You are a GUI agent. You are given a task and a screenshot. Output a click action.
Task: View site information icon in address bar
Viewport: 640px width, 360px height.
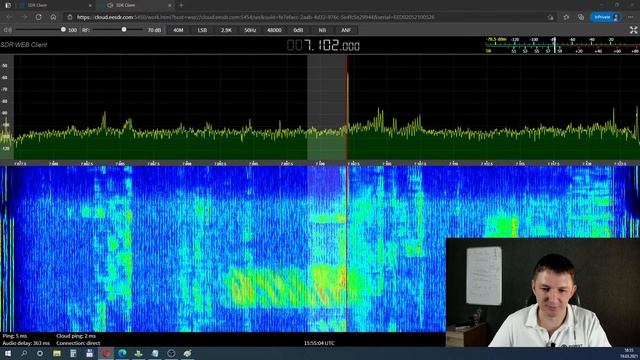click(x=70, y=17)
